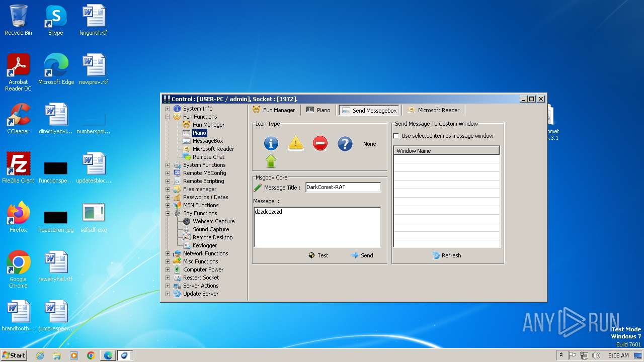Expand the Remote MSConfig node
Image resolution: width=644 pixels, height=362 pixels.
coord(168,173)
